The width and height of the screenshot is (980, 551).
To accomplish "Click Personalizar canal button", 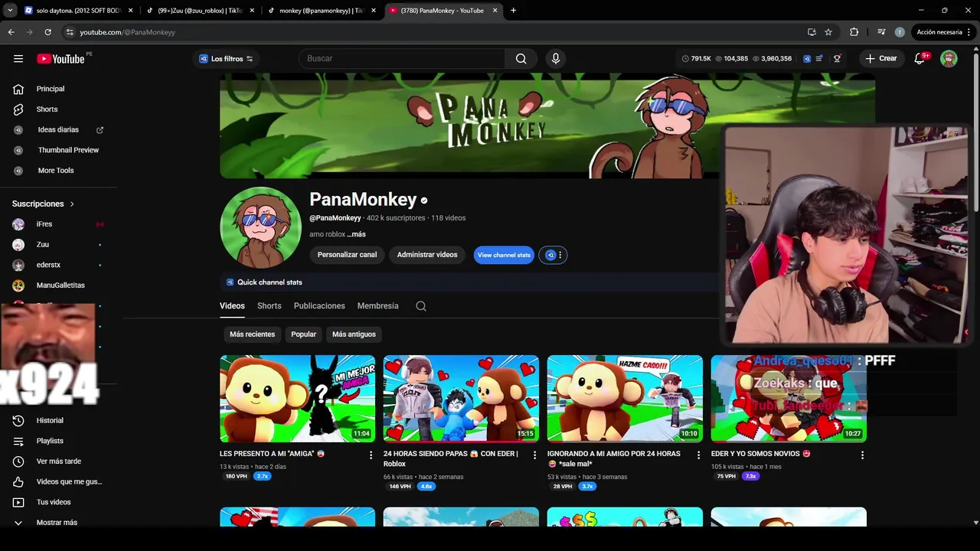I will click(x=347, y=255).
